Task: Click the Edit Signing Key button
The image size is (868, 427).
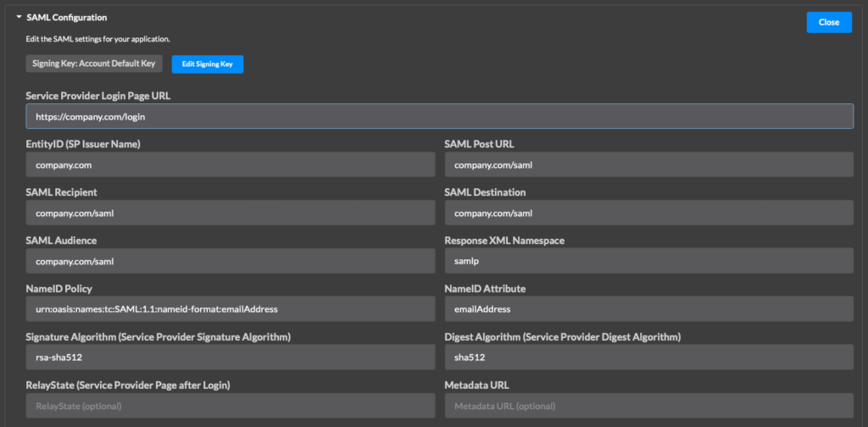Action: 208,64
